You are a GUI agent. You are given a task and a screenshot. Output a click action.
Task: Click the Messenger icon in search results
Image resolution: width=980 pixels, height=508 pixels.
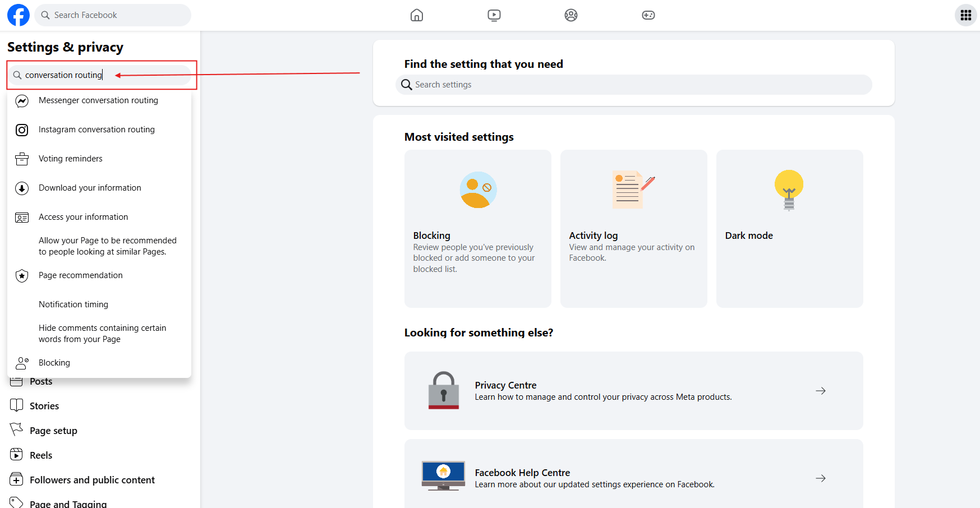pos(22,101)
